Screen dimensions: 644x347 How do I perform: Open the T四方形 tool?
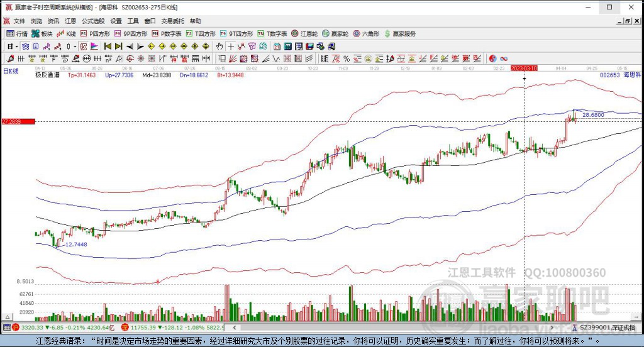click(x=201, y=34)
